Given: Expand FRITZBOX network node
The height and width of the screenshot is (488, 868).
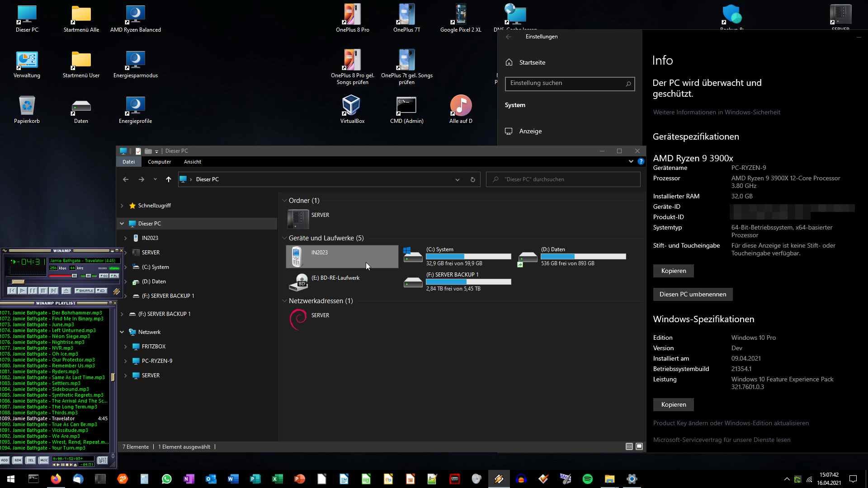Looking at the screenshot, I should pyautogui.click(x=126, y=347).
